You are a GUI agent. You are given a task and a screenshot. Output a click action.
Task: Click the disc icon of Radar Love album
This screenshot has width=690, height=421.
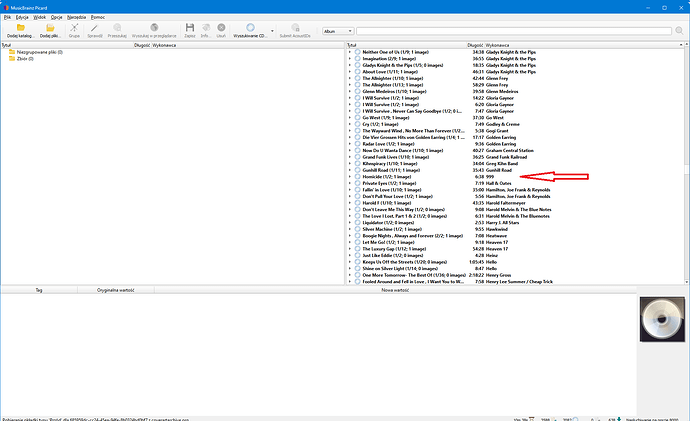357,144
